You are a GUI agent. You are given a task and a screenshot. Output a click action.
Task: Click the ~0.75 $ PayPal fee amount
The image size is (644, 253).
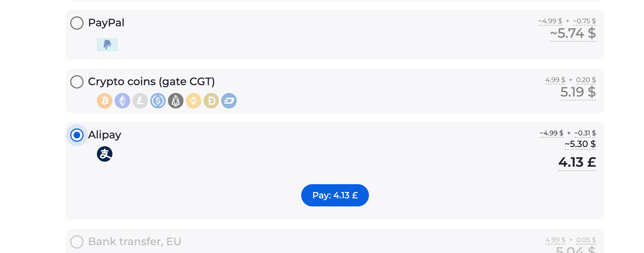pos(584,21)
